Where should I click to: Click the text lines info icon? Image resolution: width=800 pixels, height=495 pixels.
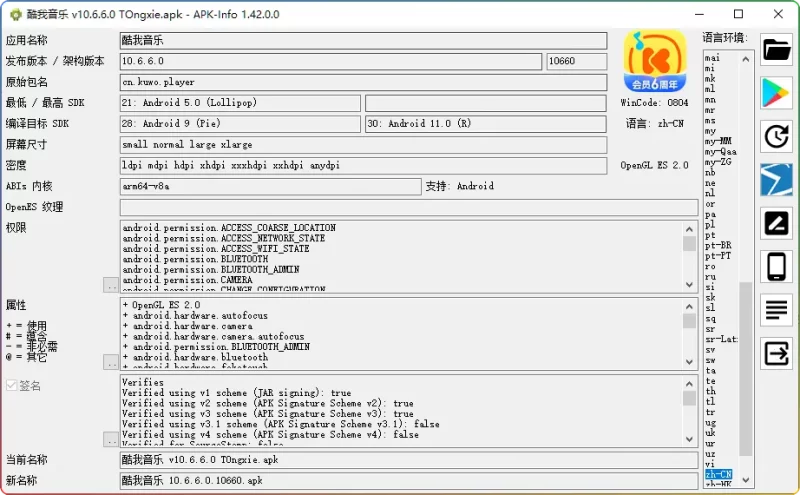tap(777, 310)
